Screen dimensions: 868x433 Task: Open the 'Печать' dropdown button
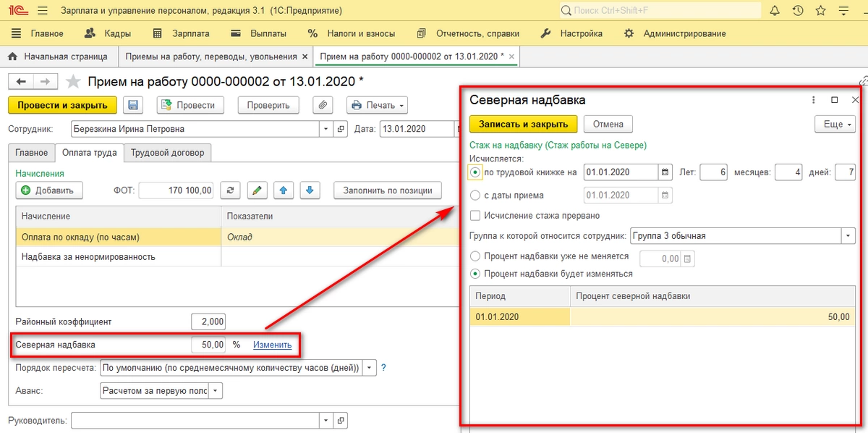378,105
